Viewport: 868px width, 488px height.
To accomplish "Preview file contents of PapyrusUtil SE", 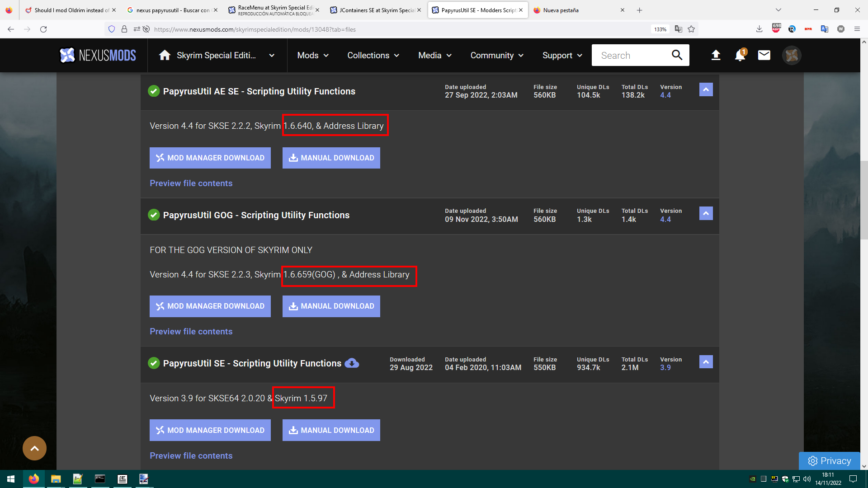I will 191,455.
